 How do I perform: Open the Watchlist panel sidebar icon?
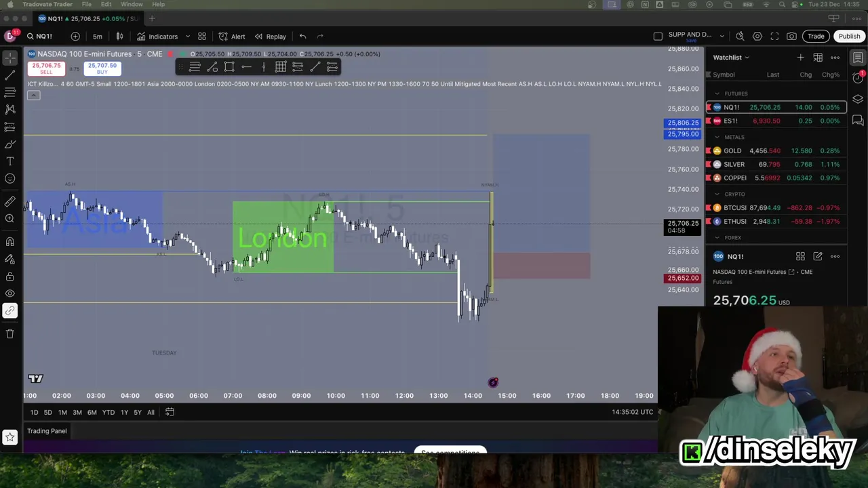point(858,58)
